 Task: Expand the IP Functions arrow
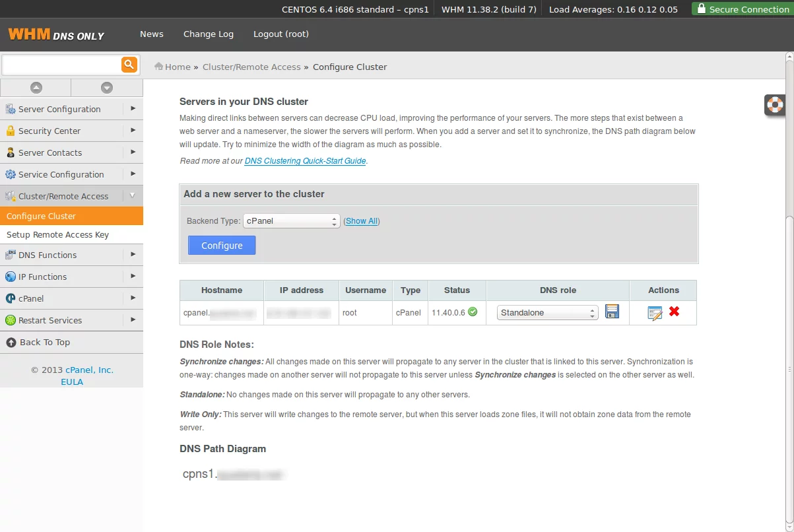(133, 276)
